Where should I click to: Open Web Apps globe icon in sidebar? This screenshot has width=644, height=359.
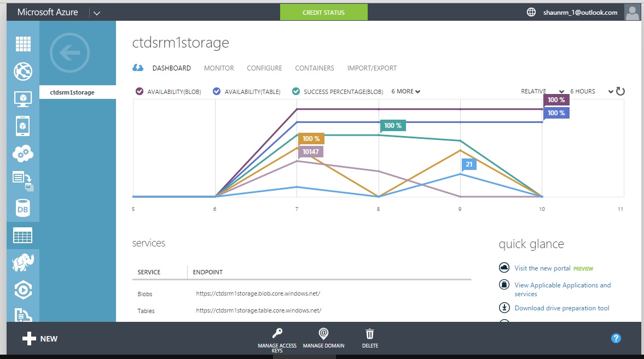23,72
